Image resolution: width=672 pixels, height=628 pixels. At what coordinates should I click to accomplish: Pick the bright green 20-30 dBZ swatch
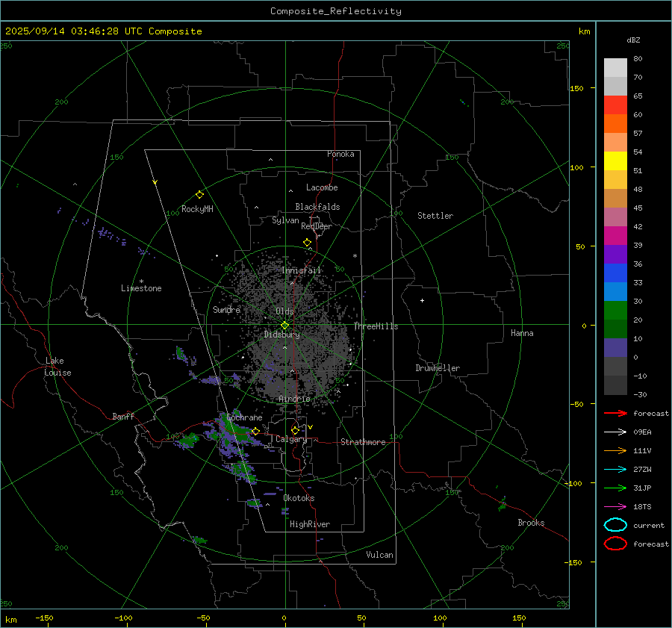[615, 310]
